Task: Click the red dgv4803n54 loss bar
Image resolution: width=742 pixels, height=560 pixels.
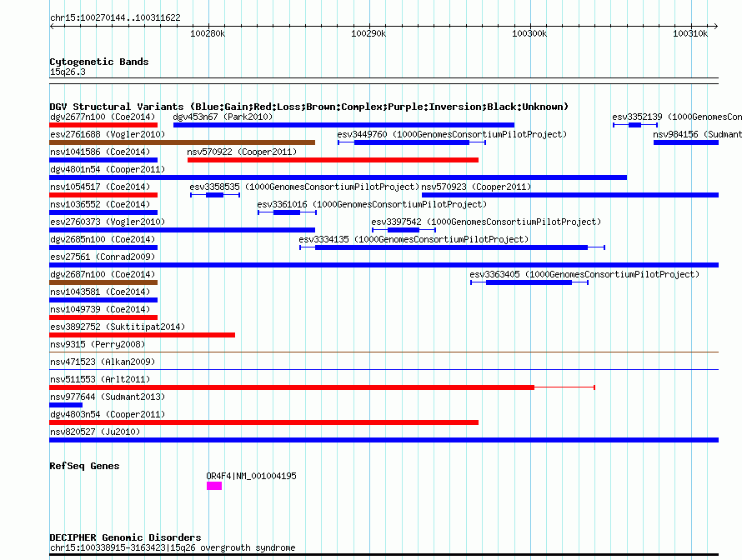Action: pos(263,422)
